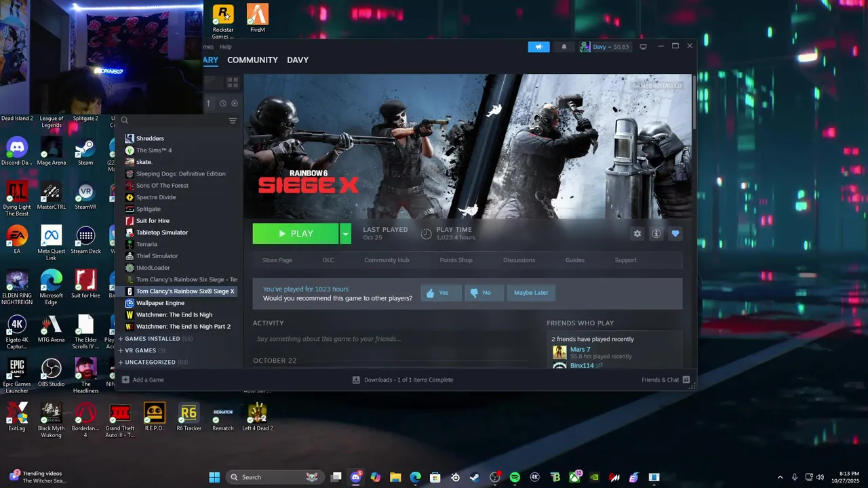Screen dimensions: 868x488
Task: Open the Rockstar Games desktop icon
Action: coord(223,22)
